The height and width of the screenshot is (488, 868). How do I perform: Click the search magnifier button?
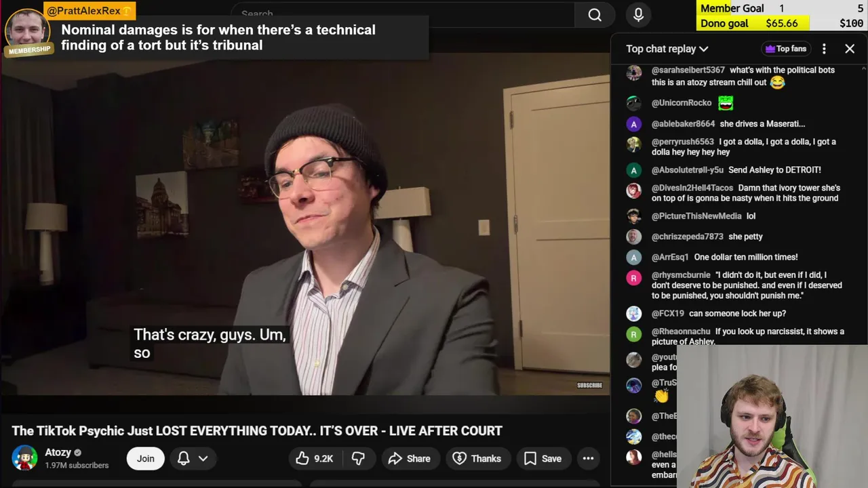coord(594,14)
